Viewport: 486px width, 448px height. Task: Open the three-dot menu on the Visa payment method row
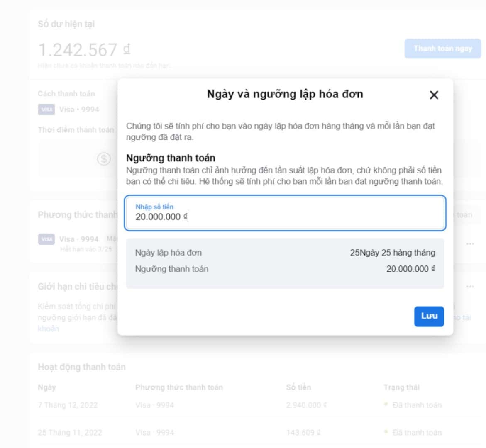470,244
